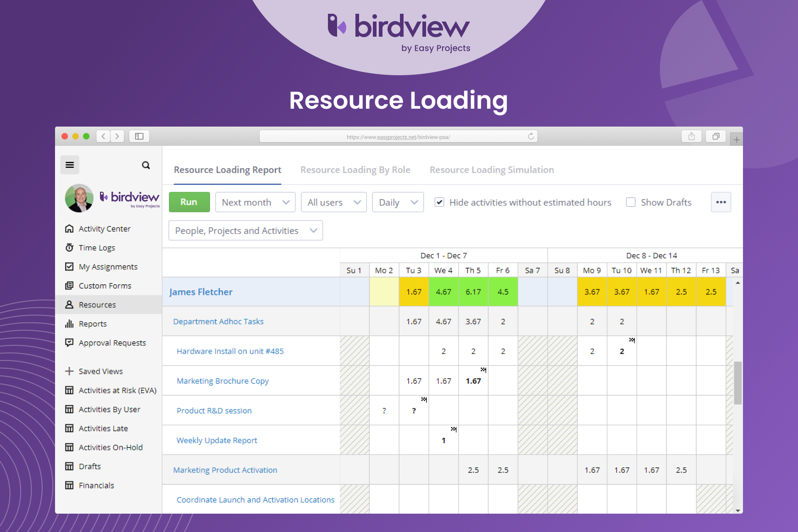Open the Resource Loading Simulation tab
Viewport: 798px width, 532px height.
(491, 170)
